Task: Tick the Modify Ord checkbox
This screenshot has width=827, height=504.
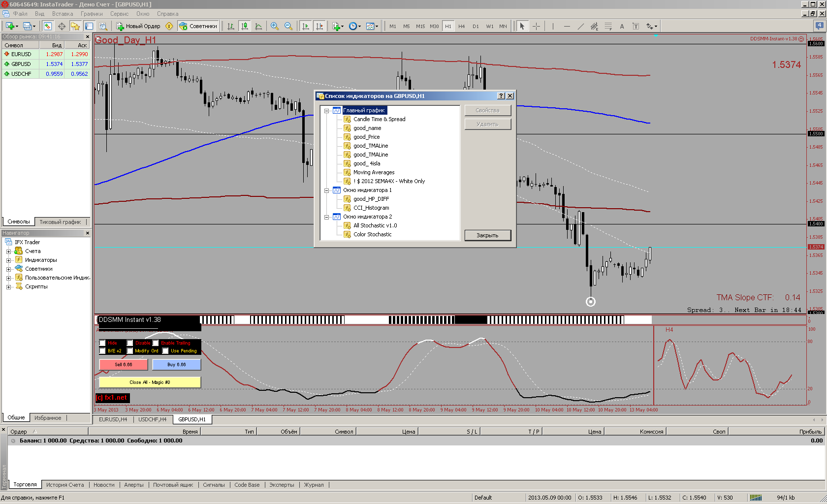Action: (x=130, y=351)
